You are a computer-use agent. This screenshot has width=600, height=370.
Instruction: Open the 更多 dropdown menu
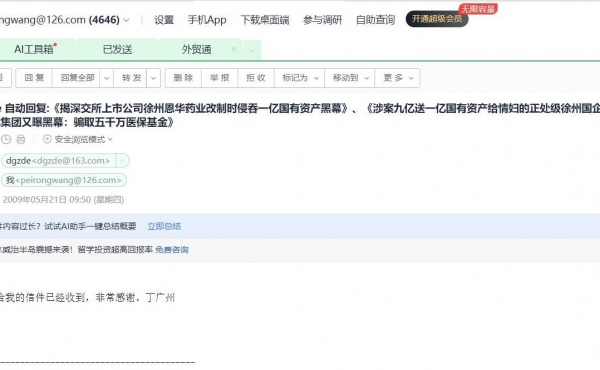click(398, 78)
